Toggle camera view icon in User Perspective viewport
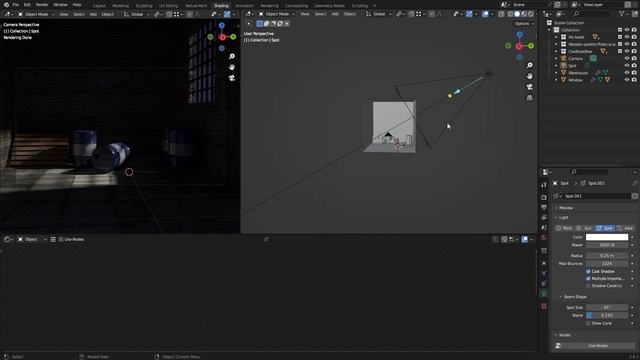 [x=529, y=87]
